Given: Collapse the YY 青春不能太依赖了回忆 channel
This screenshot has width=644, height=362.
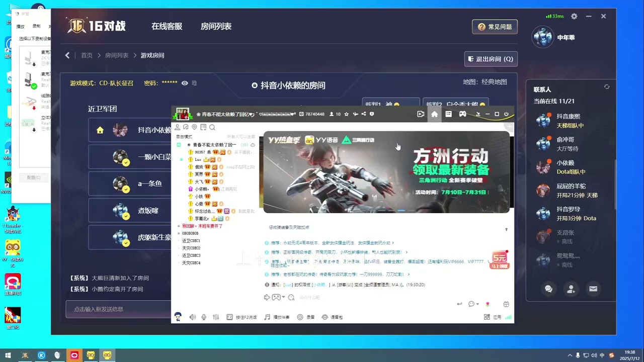Looking at the screenshot, I should [x=179, y=145].
